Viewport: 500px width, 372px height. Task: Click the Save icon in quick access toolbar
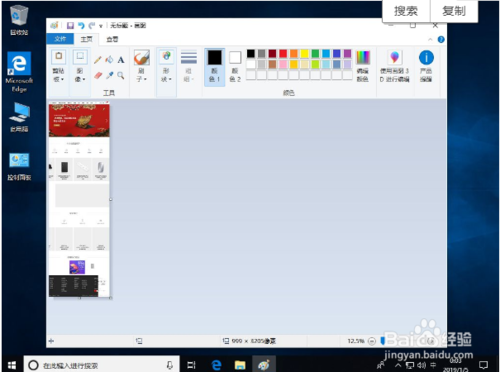coord(70,25)
